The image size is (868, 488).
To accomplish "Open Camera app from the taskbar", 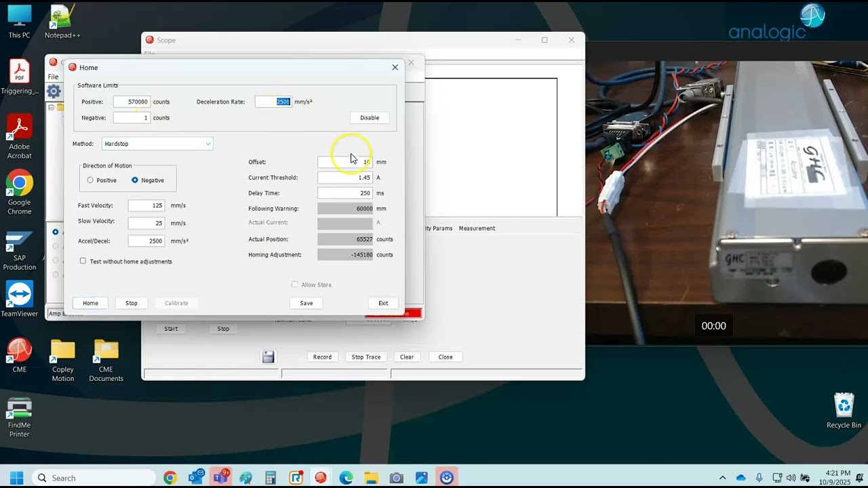I will [396, 478].
